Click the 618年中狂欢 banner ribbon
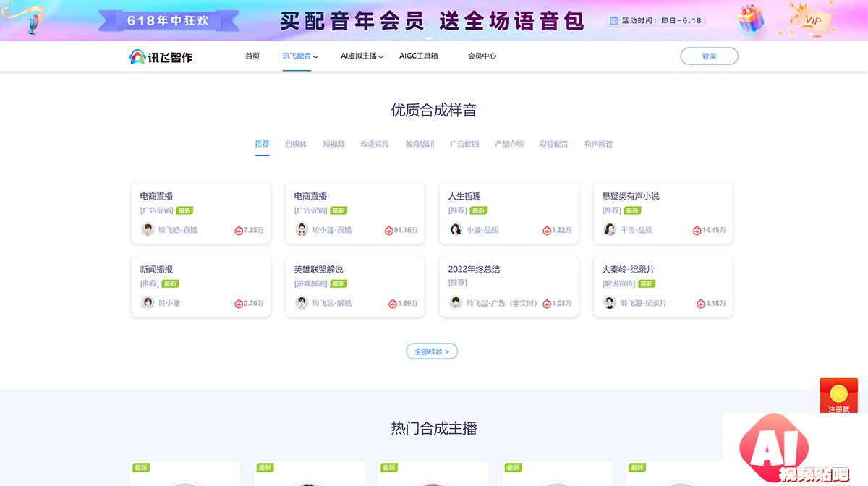The width and height of the screenshot is (868, 486). point(169,20)
